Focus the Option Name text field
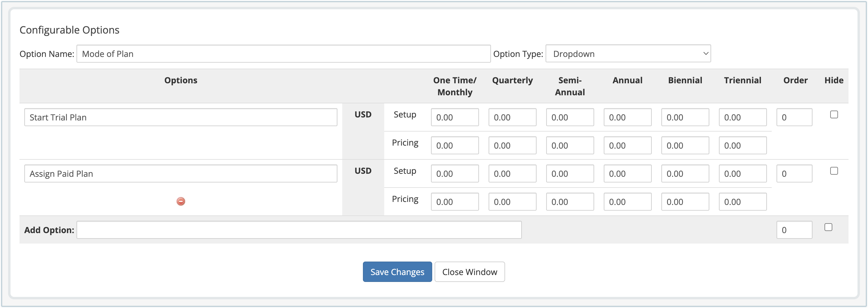This screenshot has width=868, height=308. (x=283, y=54)
